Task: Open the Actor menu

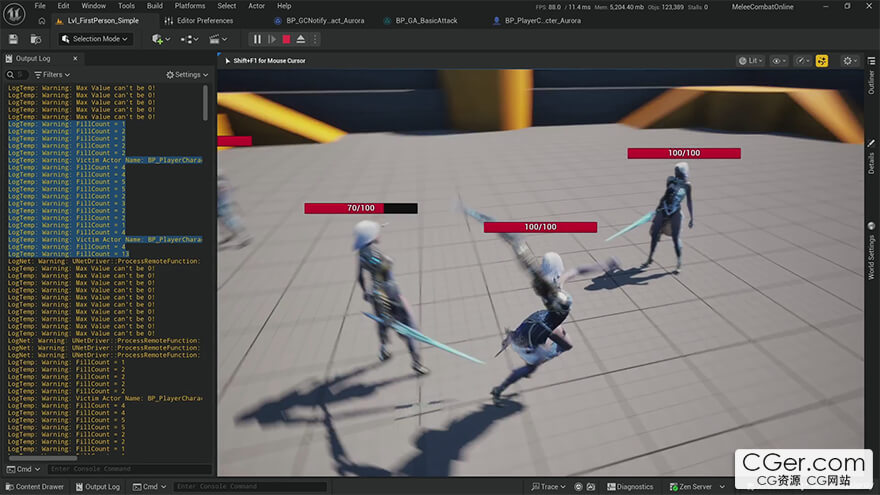Action: point(256,6)
